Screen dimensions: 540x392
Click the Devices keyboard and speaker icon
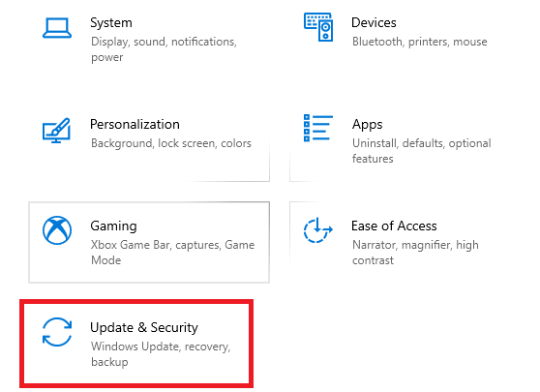(318, 27)
